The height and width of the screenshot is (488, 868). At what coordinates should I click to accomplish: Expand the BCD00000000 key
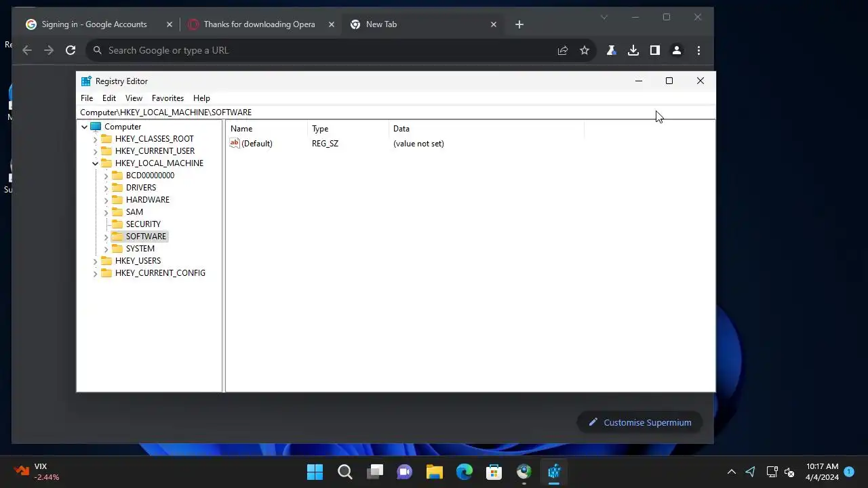tap(106, 176)
